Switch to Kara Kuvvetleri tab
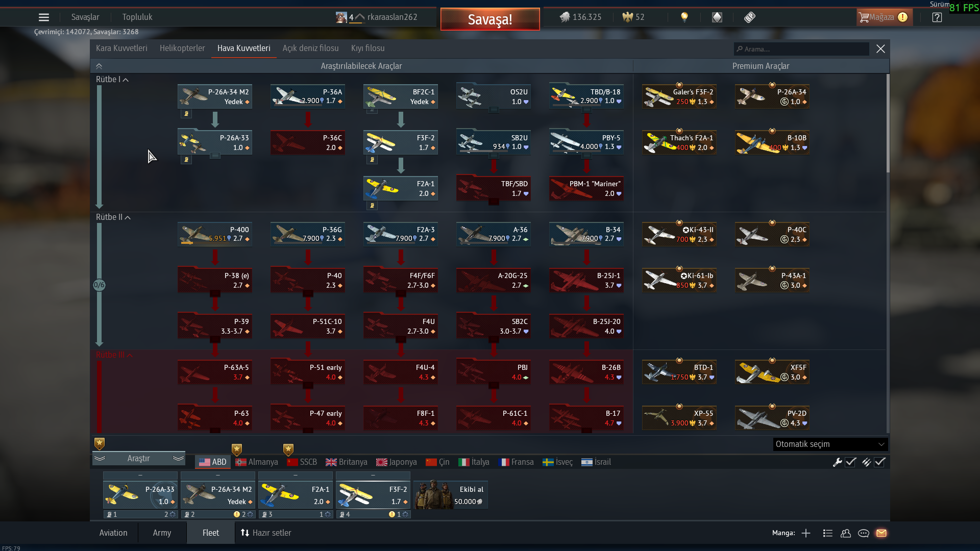Viewport: 980px width, 551px height. coord(121,48)
